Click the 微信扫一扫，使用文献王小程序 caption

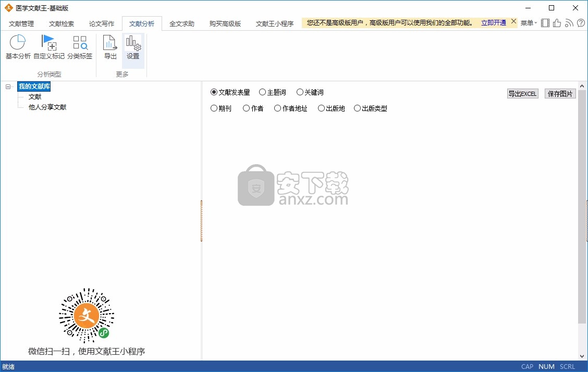(87, 351)
